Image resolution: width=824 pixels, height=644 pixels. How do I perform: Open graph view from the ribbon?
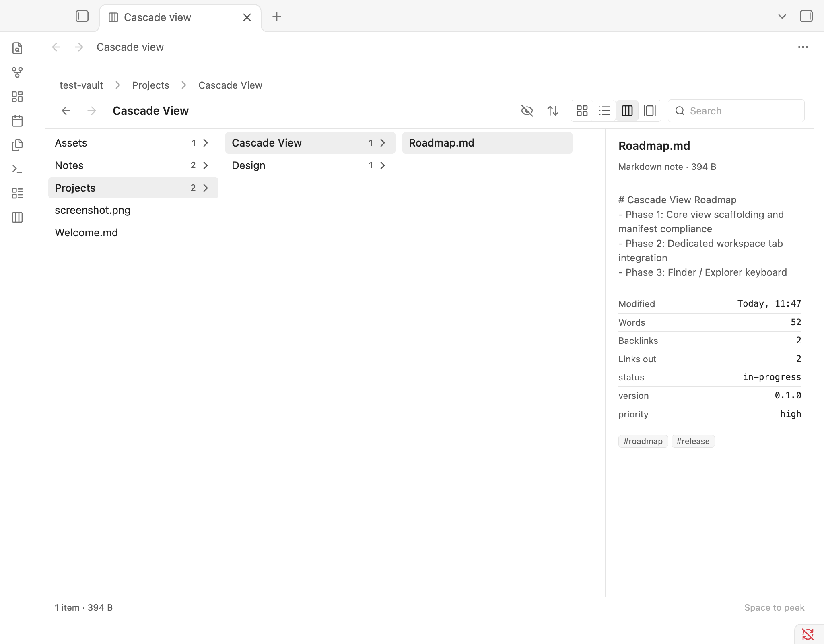17,72
